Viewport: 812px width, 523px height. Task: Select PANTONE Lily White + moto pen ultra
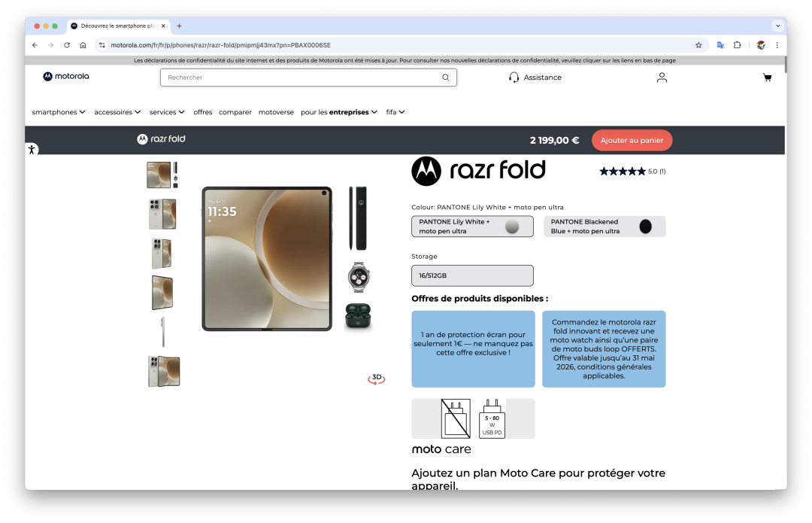tap(472, 227)
